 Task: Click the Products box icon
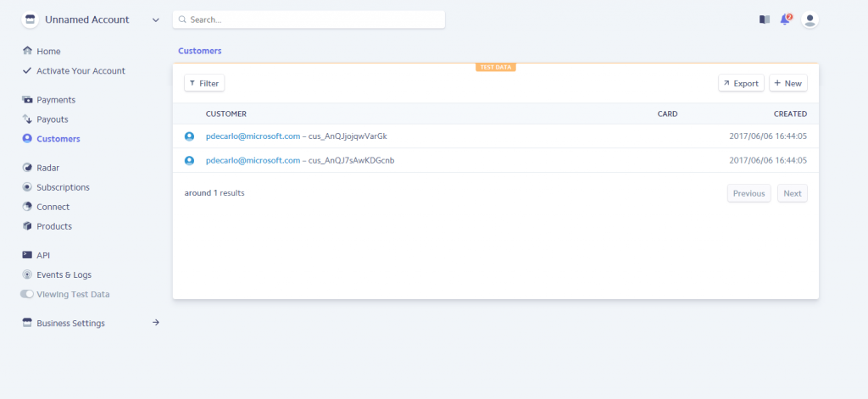(x=27, y=226)
